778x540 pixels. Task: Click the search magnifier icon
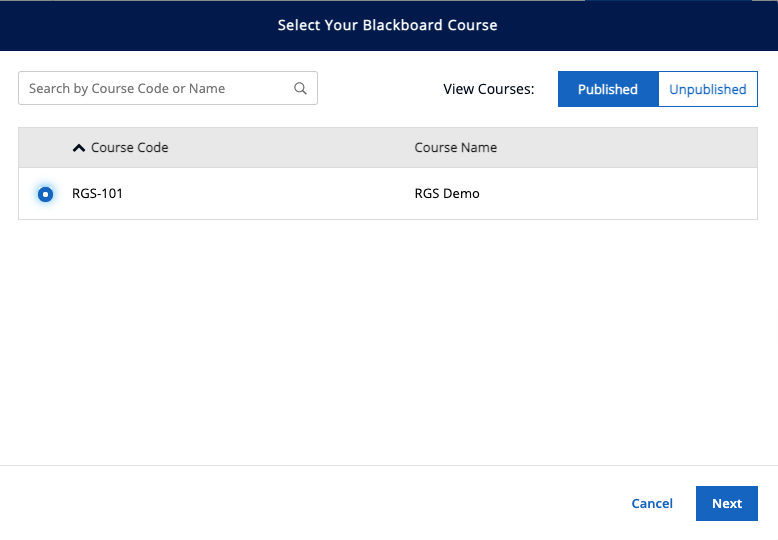(x=300, y=88)
